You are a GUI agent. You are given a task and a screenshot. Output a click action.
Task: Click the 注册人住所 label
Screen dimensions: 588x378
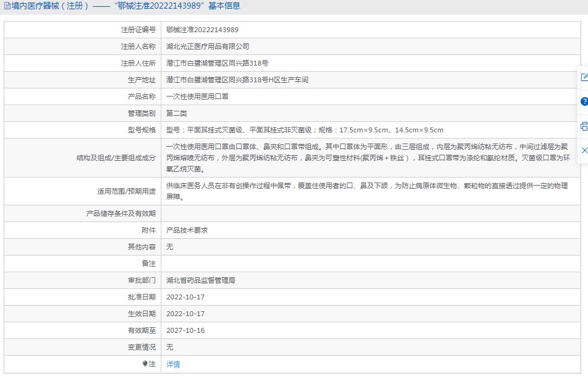pos(138,63)
